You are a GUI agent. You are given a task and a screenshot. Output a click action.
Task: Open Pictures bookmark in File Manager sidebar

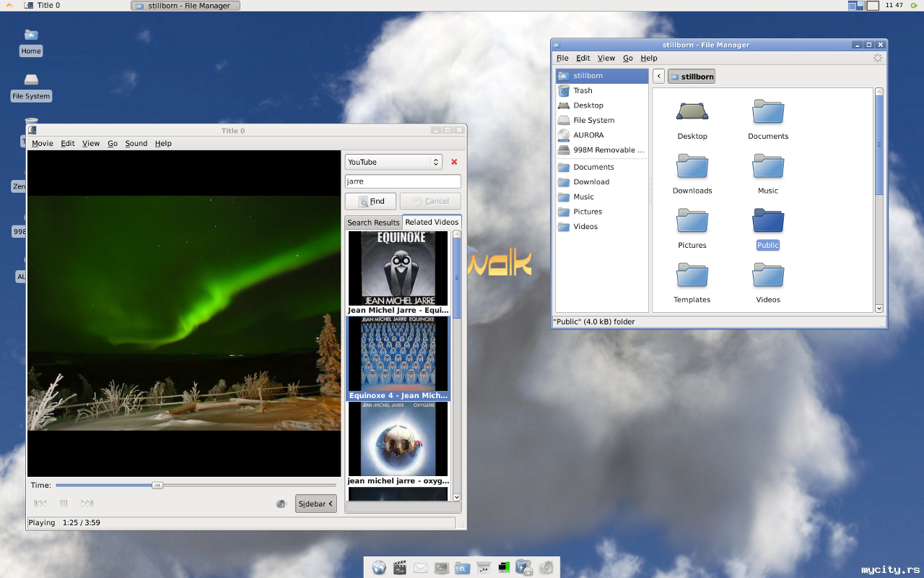coord(602,212)
